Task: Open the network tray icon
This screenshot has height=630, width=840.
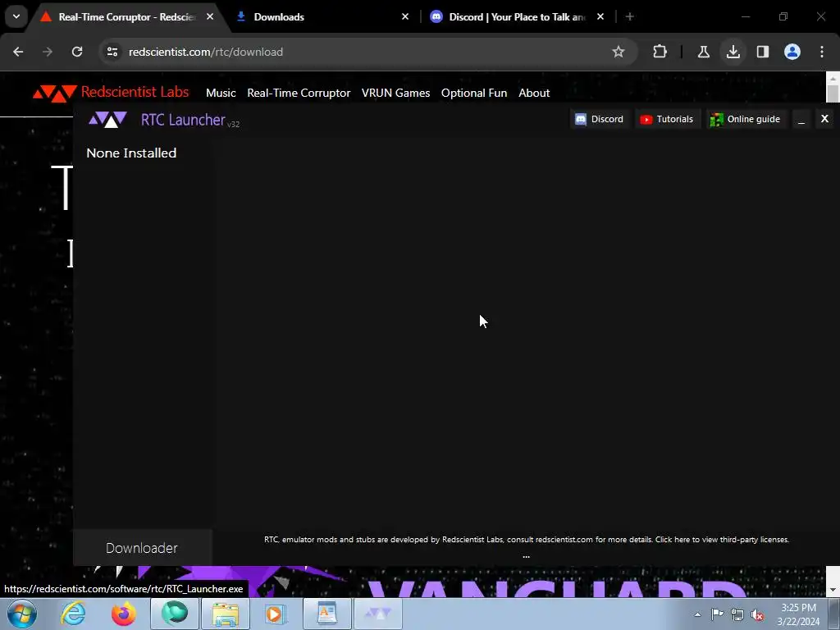Action: click(x=737, y=614)
